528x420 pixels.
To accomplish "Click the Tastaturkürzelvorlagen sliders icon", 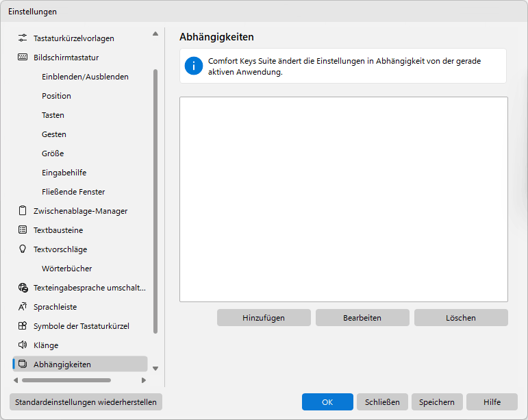I will [x=23, y=38].
